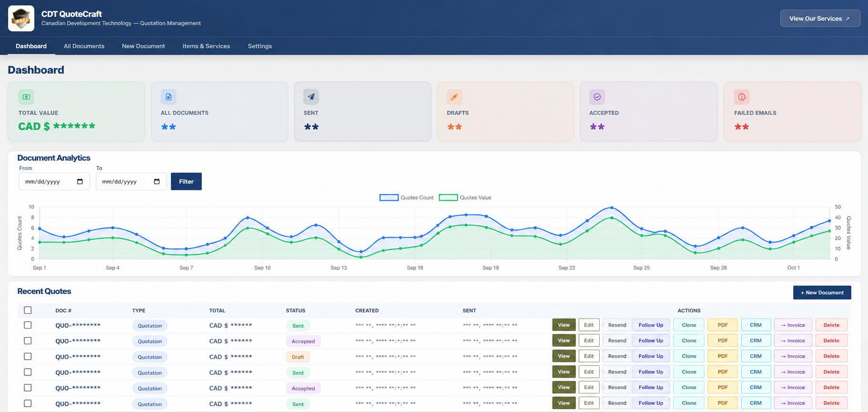Click the Sent card paper-plane icon

[x=311, y=97]
